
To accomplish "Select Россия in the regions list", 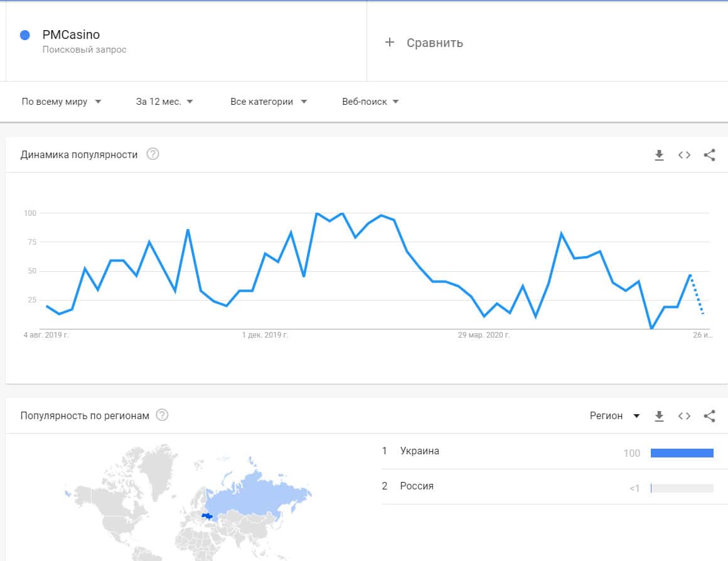I will coord(417,486).
